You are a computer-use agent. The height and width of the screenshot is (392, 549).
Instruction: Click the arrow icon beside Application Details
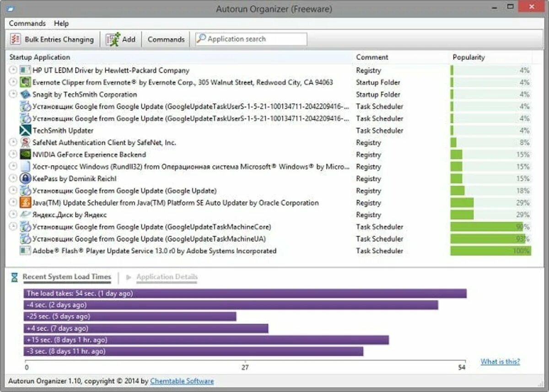pos(129,277)
